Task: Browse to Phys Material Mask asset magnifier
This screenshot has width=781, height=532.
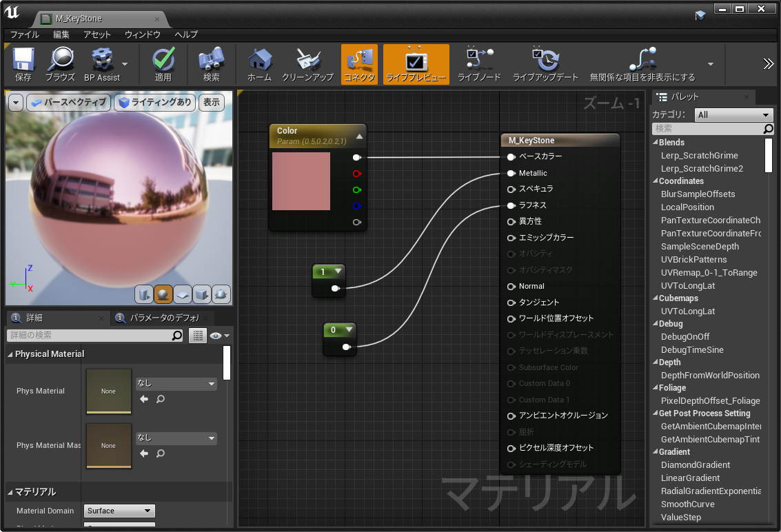Action: (x=161, y=453)
